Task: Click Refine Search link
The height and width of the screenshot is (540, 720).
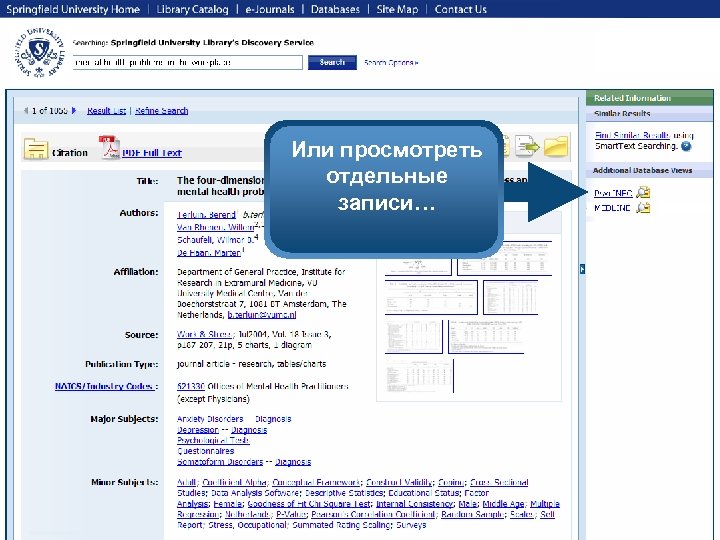Action: pyautogui.click(x=161, y=111)
